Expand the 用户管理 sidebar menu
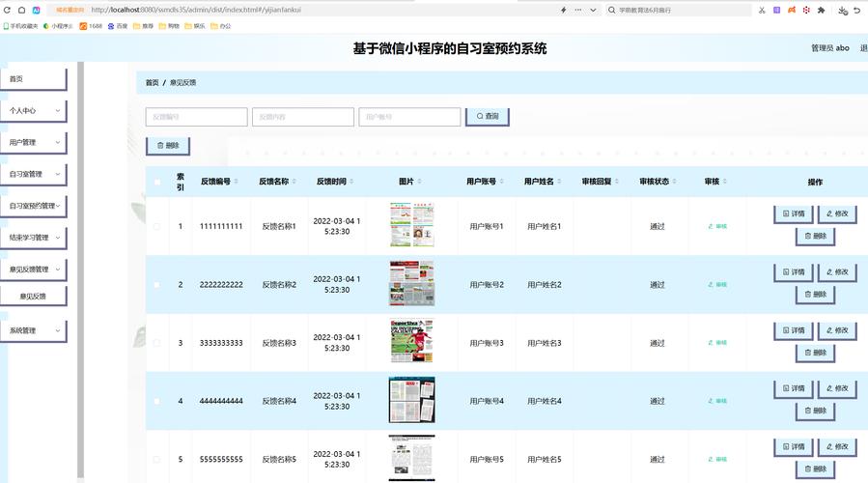Image resolution: width=868 pixels, height=483 pixels. (33, 143)
